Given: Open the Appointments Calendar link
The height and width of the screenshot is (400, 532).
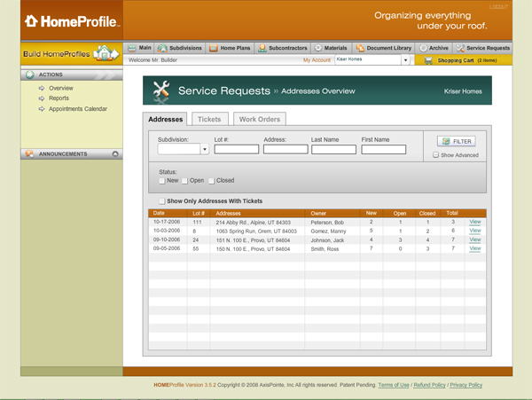Looking at the screenshot, I should 78,109.
